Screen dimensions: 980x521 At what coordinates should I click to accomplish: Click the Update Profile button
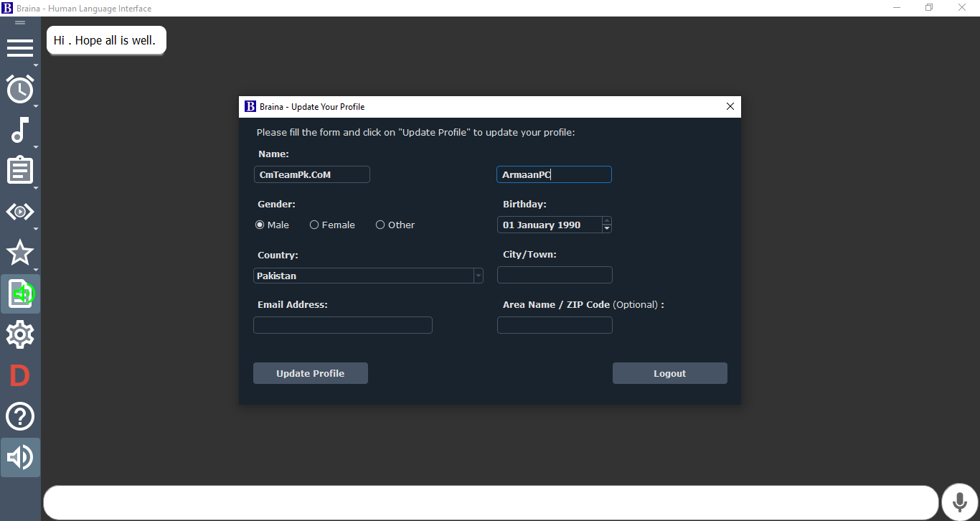coord(311,373)
